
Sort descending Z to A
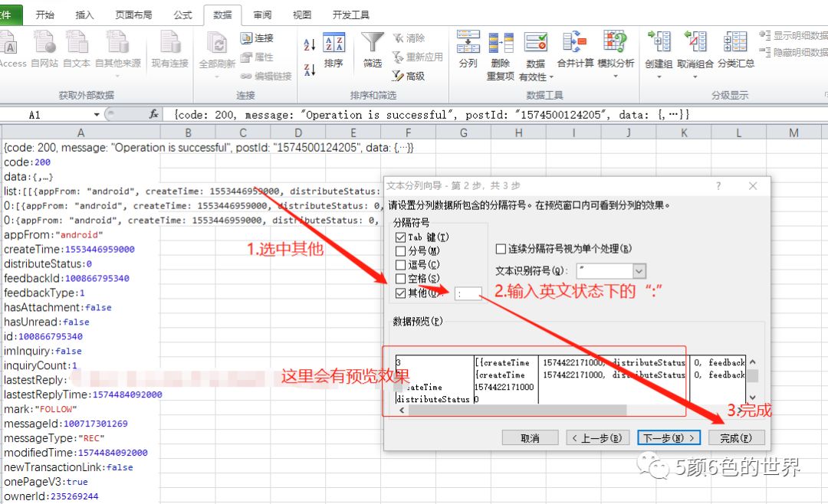point(310,69)
